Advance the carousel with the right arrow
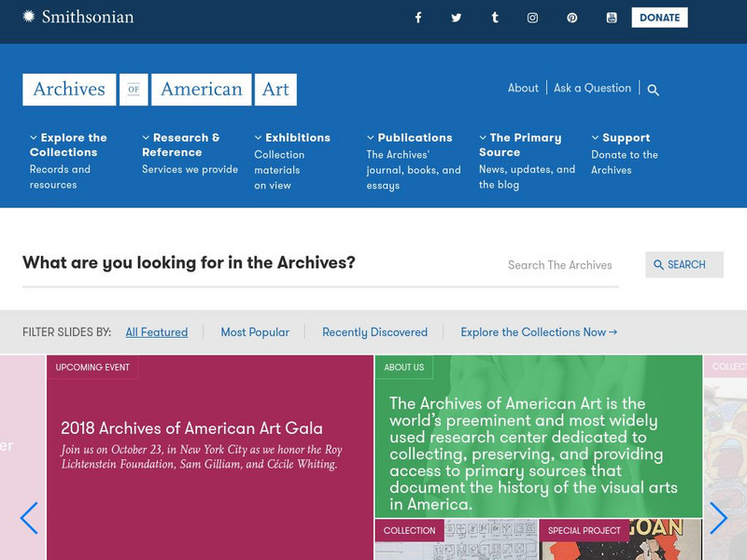Screen dimensions: 747x560 pos(718,518)
